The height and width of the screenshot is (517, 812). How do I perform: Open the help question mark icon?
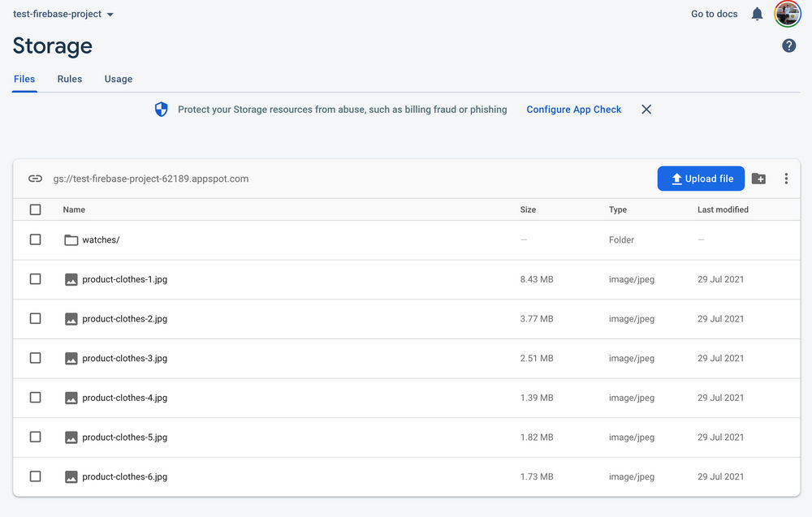788,45
